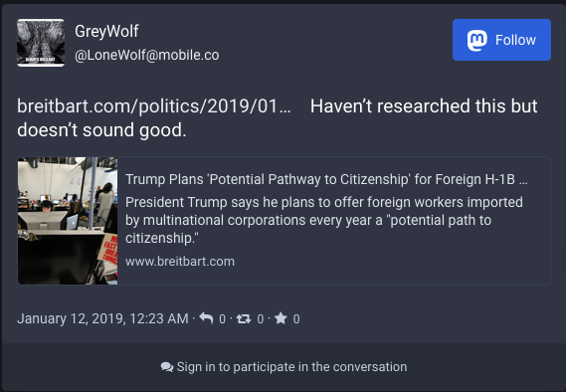Boost the post with the retweet icon
This screenshot has width=566, height=392.
click(244, 318)
